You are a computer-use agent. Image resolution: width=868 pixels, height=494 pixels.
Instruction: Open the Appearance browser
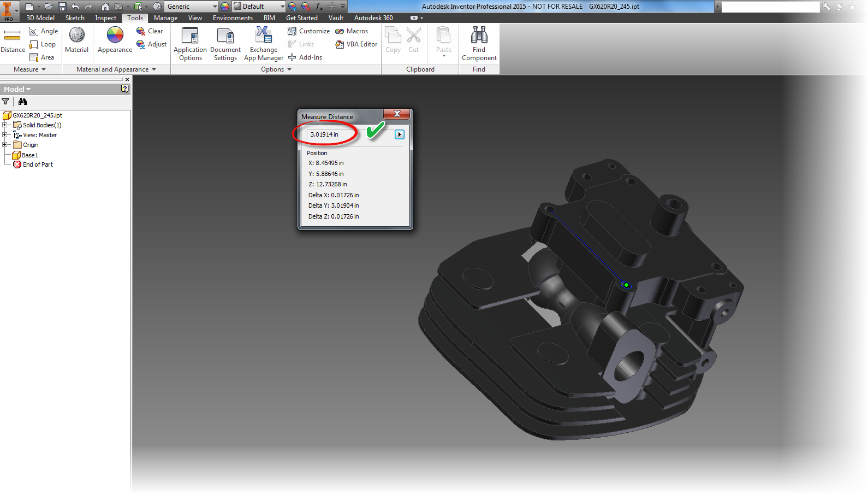click(115, 40)
